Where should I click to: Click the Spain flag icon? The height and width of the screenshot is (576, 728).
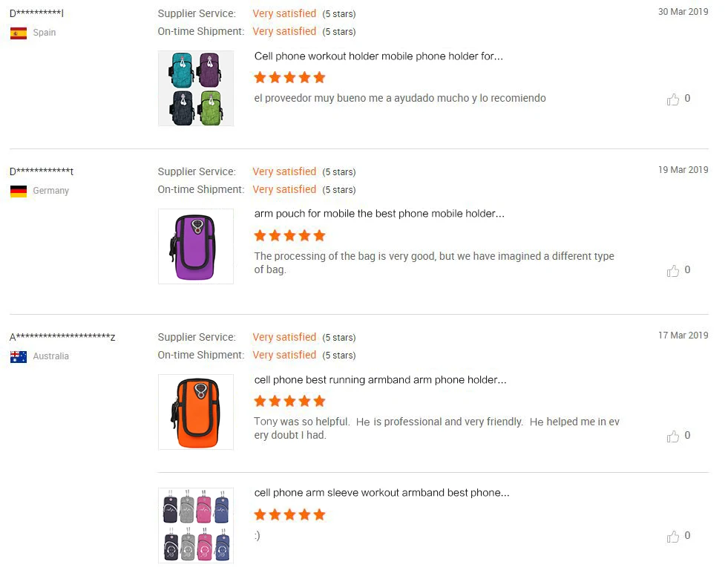point(19,33)
